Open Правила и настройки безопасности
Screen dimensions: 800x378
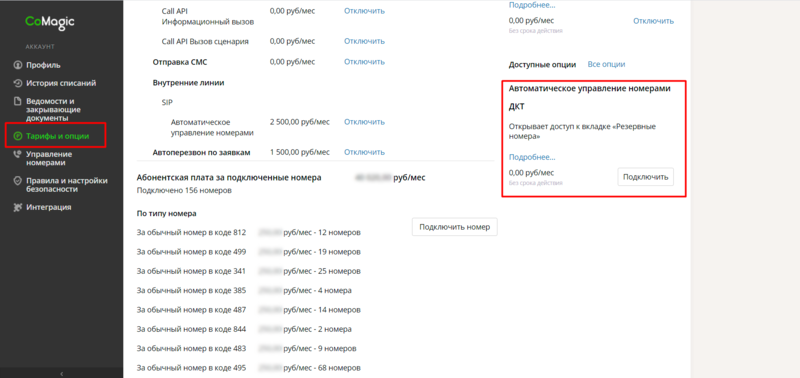click(x=67, y=185)
